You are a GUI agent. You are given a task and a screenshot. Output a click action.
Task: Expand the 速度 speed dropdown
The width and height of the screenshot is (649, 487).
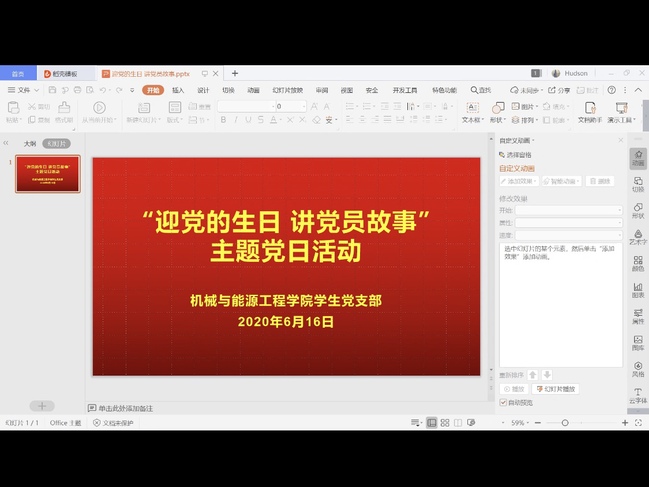click(x=568, y=235)
